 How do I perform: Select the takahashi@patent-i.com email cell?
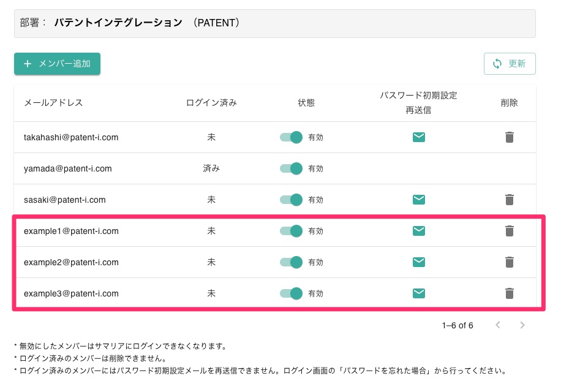pyautogui.click(x=71, y=137)
